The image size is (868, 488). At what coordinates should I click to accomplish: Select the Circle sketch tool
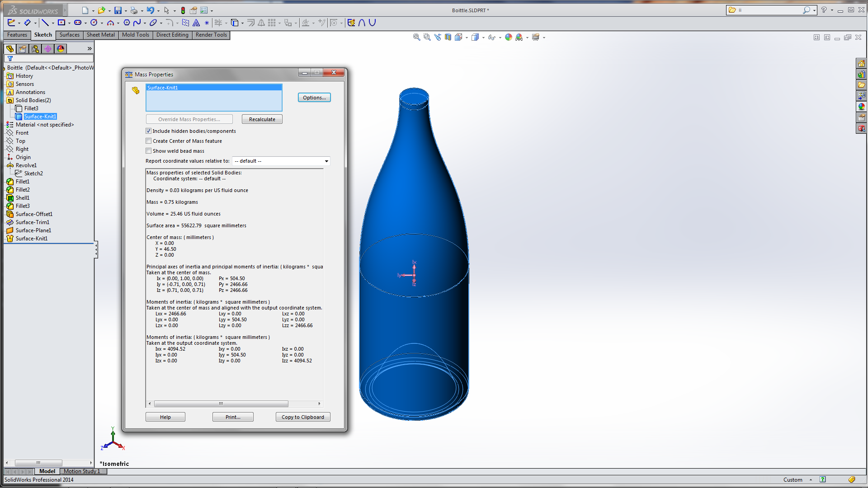94,23
